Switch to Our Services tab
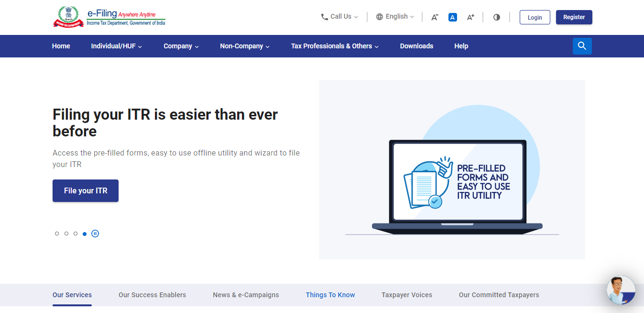Image resolution: width=644 pixels, height=313 pixels. 72,295
